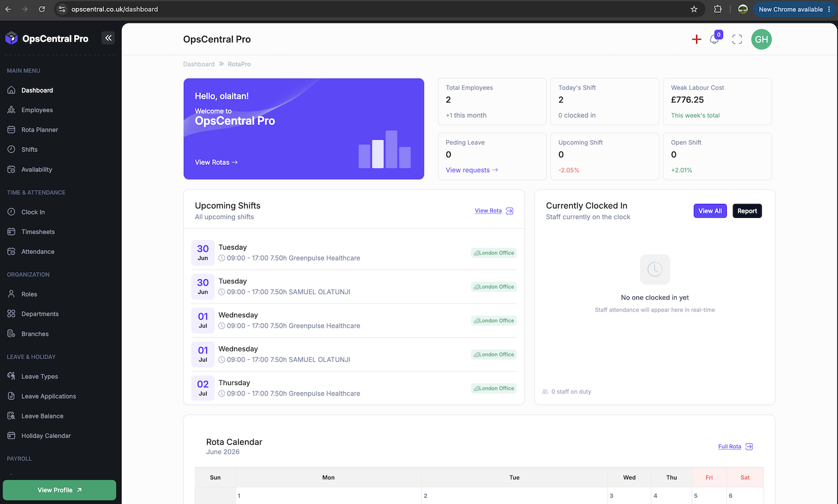Click the Report button
Image resolution: width=838 pixels, height=504 pixels.
click(747, 211)
